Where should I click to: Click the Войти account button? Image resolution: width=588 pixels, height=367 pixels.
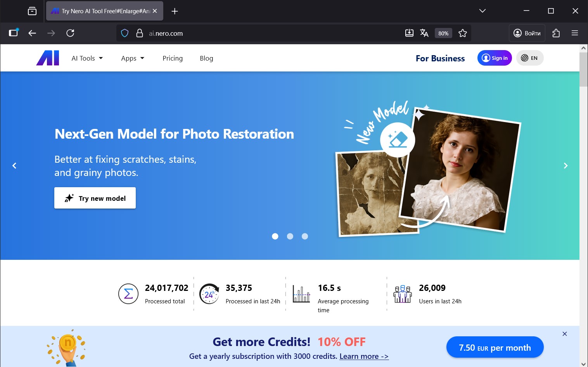point(527,33)
